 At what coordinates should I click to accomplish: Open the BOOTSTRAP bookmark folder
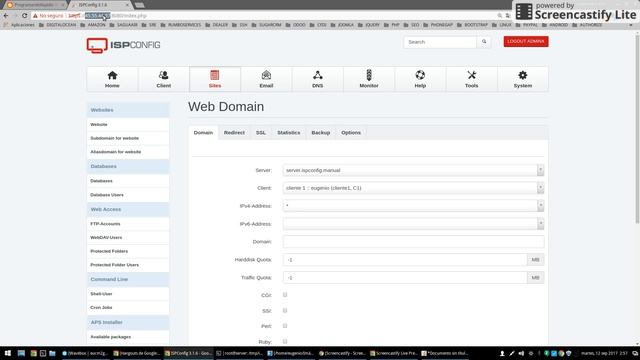pyautogui.click(x=472, y=25)
